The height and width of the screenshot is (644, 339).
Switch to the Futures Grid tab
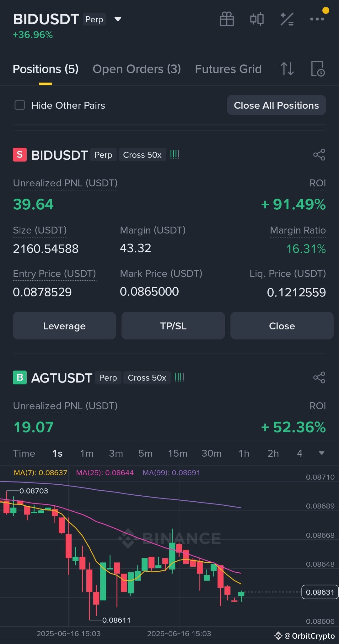(228, 69)
